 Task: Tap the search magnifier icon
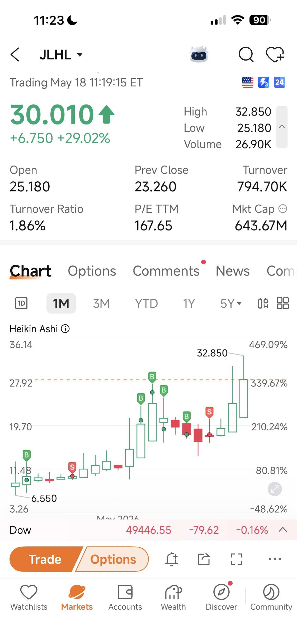coord(246,54)
